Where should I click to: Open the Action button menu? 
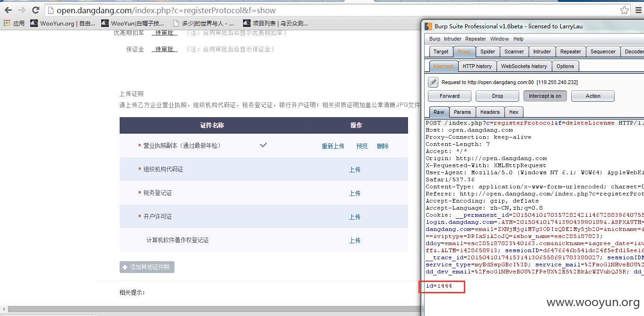[x=593, y=96]
